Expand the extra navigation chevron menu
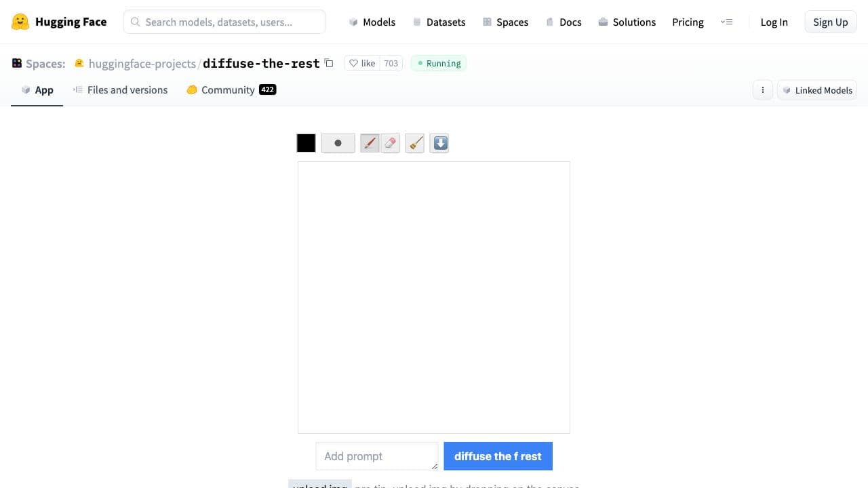The width and height of the screenshot is (868, 488). pyautogui.click(x=727, y=22)
